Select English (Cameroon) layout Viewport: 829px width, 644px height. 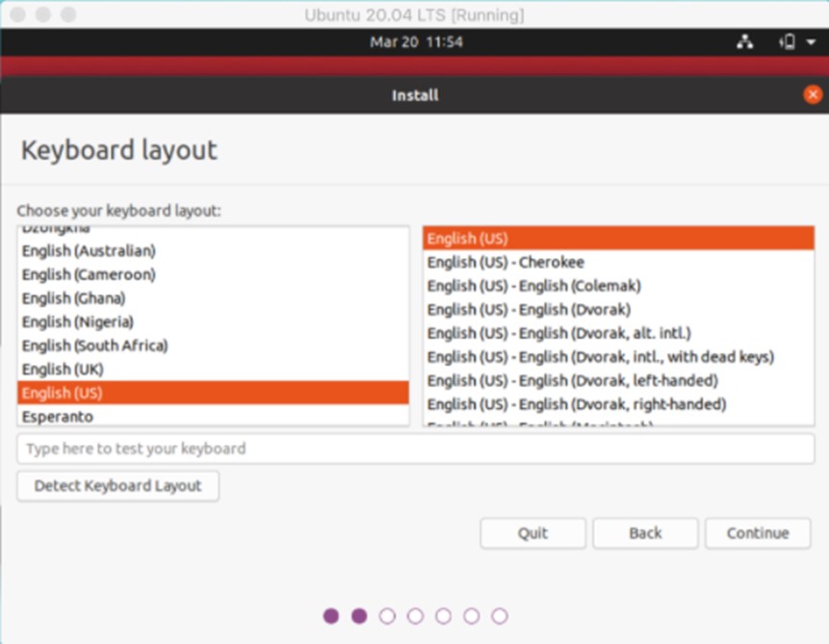click(x=213, y=274)
